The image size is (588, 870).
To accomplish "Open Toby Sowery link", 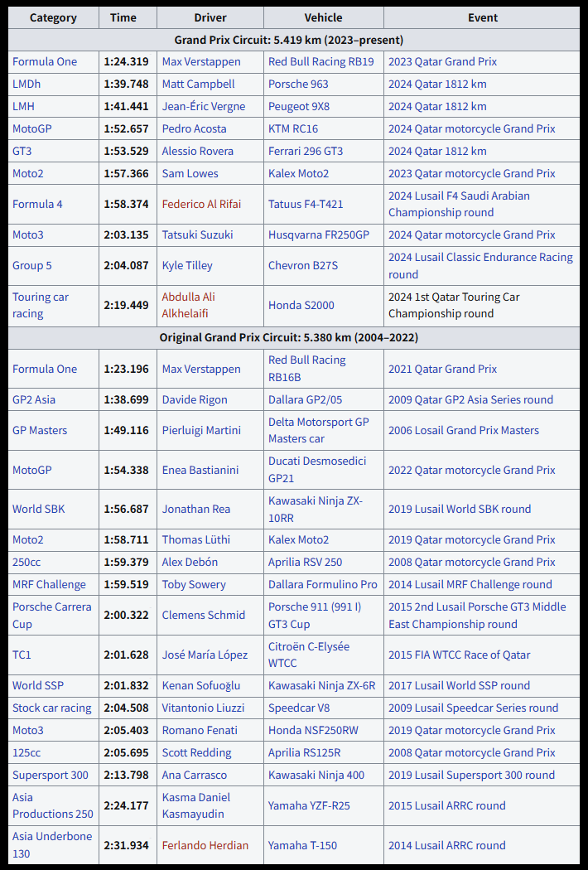I will coord(194,584).
